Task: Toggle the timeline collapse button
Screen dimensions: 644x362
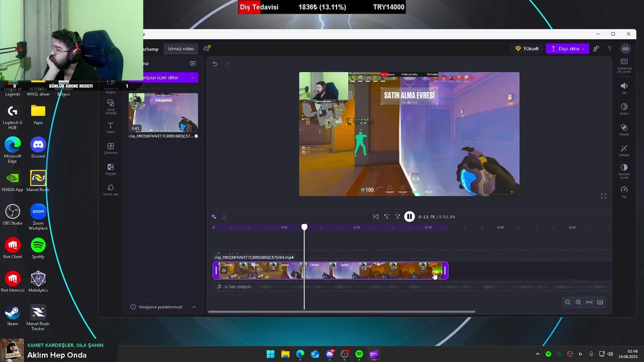Action: tap(600, 302)
